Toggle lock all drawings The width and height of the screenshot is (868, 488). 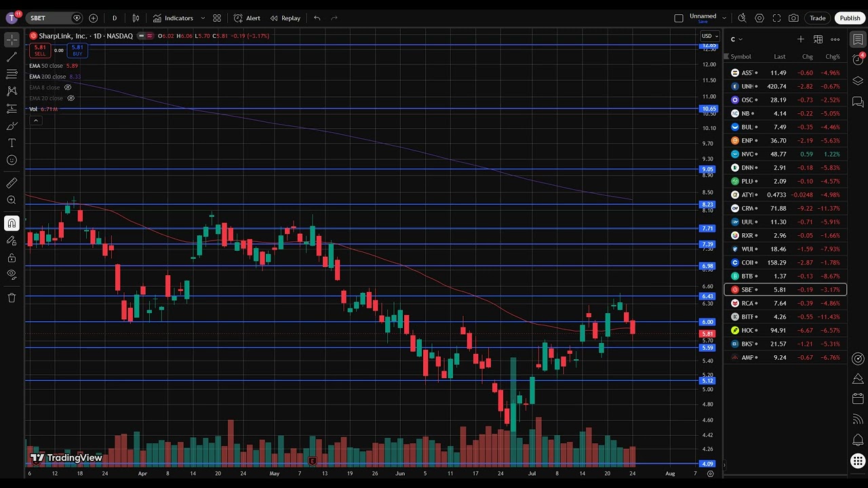tap(12, 258)
